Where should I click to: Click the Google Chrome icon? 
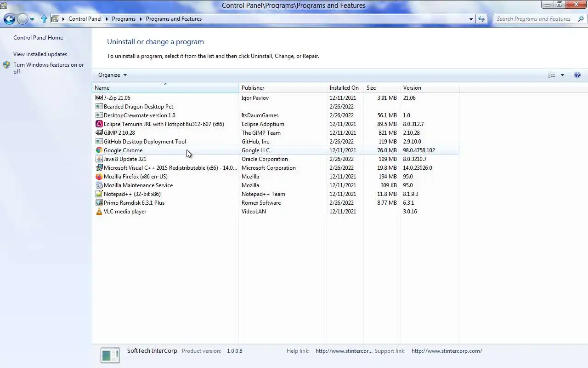(x=99, y=150)
